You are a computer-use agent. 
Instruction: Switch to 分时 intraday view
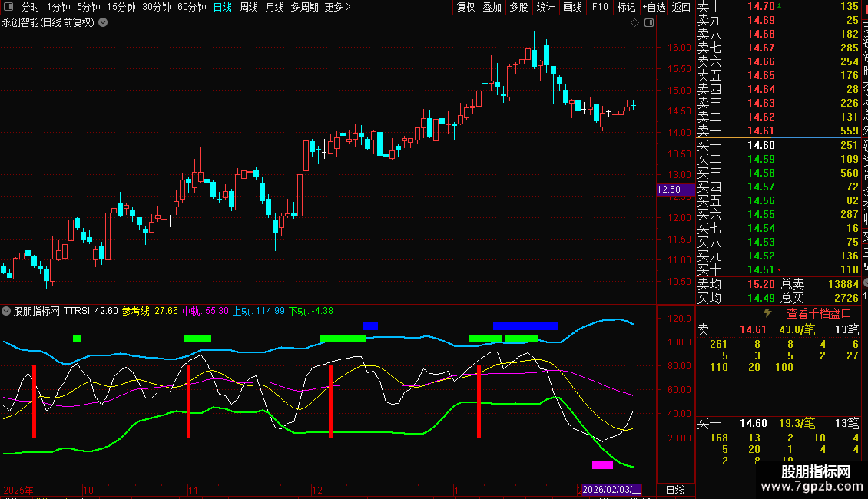click(30, 7)
